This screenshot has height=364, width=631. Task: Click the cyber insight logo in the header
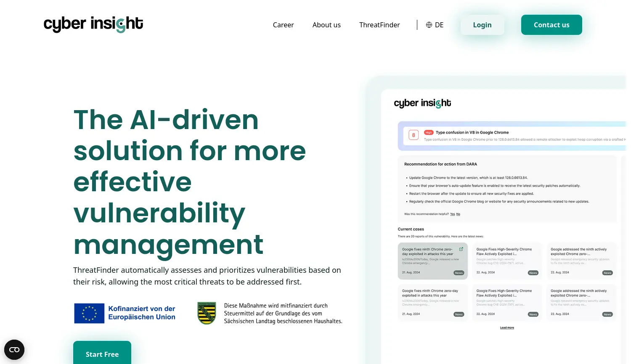tap(93, 25)
